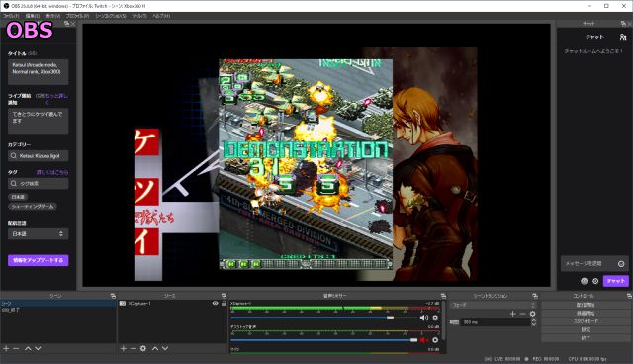Select the シューティングゲーム tag chip

click(33, 206)
